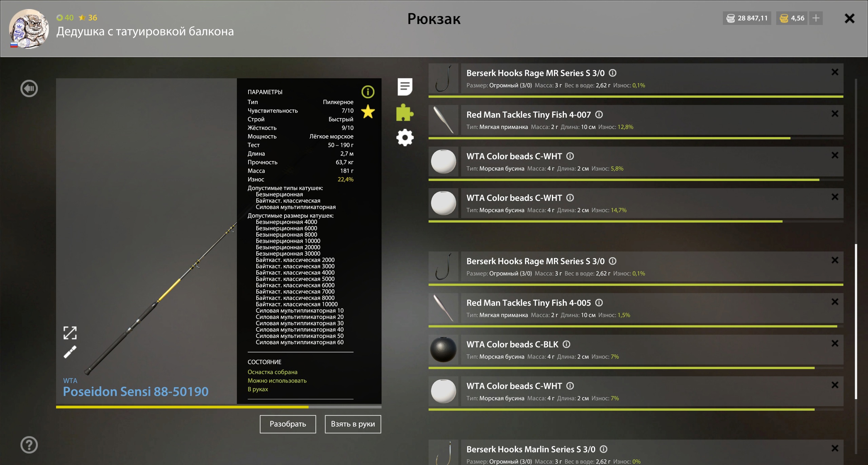The width and height of the screenshot is (868, 465).
Task: Click the Рюкзак window title
Action: (434, 19)
